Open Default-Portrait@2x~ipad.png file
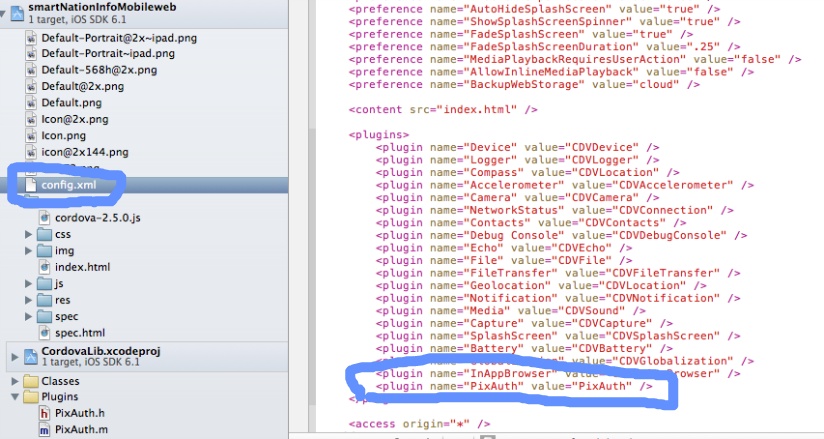 [x=119, y=38]
